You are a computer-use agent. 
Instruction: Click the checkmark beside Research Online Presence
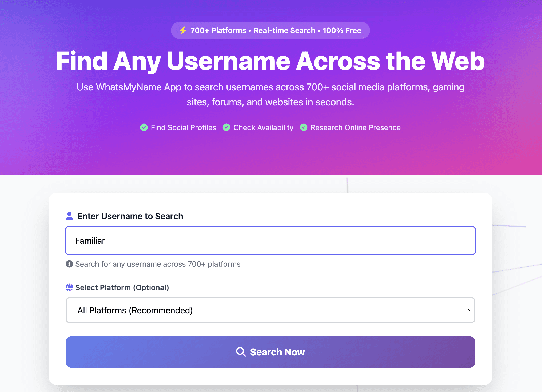(x=304, y=127)
